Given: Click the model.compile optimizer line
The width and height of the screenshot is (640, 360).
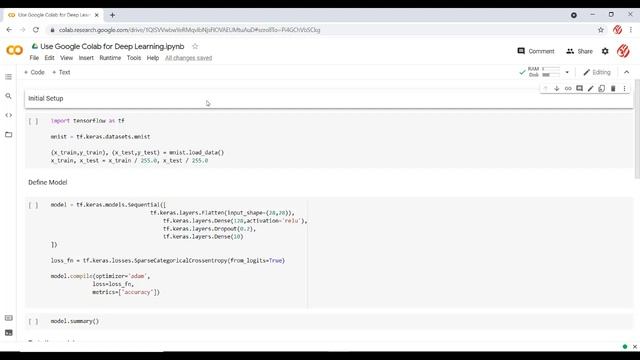Looking at the screenshot, I should 100,276.
